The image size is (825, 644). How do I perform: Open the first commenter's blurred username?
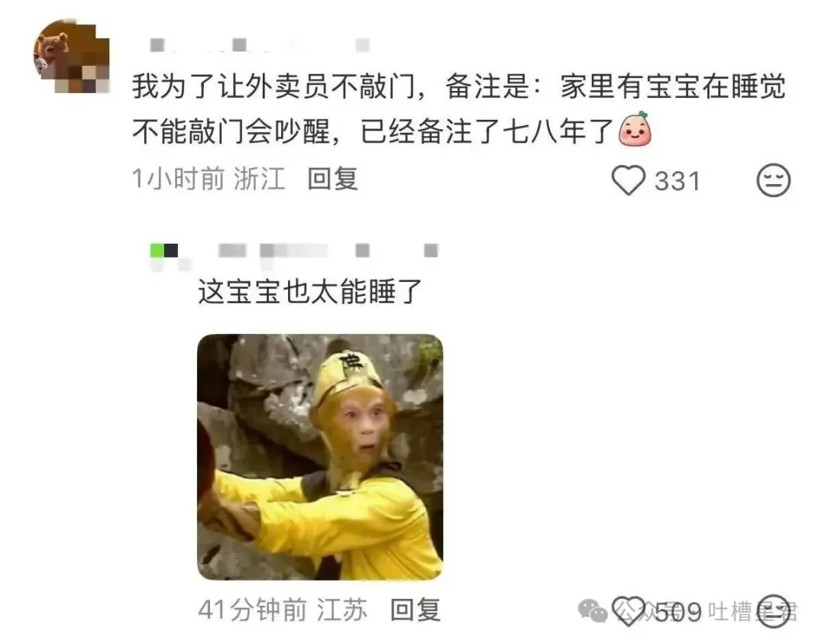click(x=260, y=45)
